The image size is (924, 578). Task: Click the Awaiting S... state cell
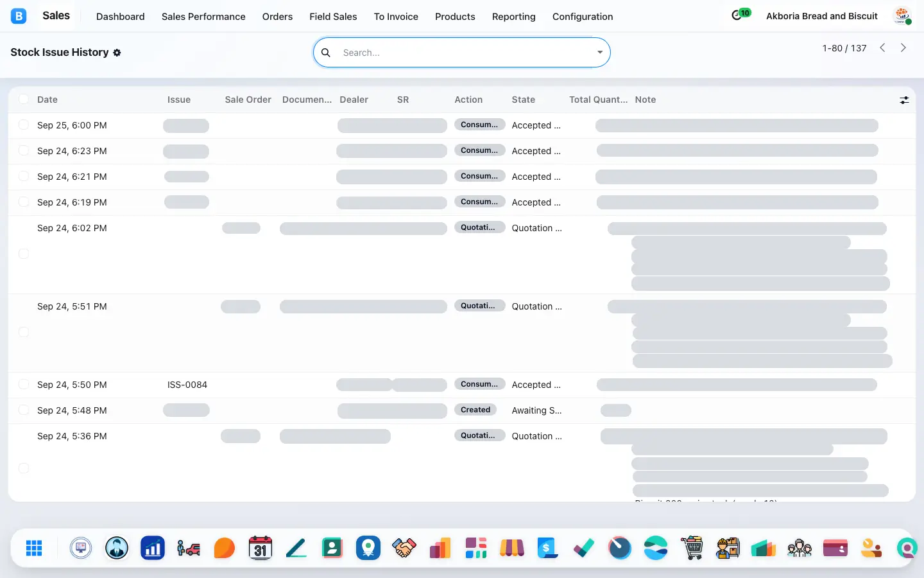tap(537, 410)
